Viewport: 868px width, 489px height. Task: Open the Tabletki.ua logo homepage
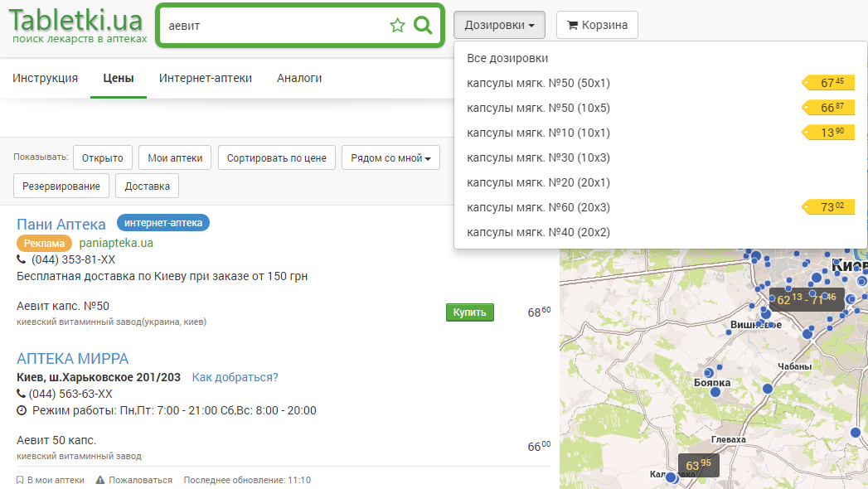tap(77, 26)
